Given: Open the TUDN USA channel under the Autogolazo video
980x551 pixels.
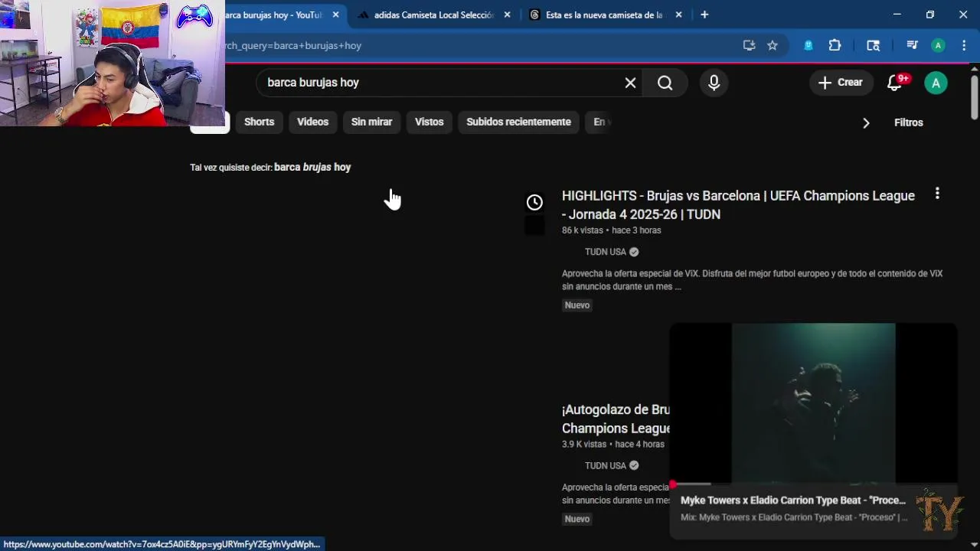Looking at the screenshot, I should (606, 465).
